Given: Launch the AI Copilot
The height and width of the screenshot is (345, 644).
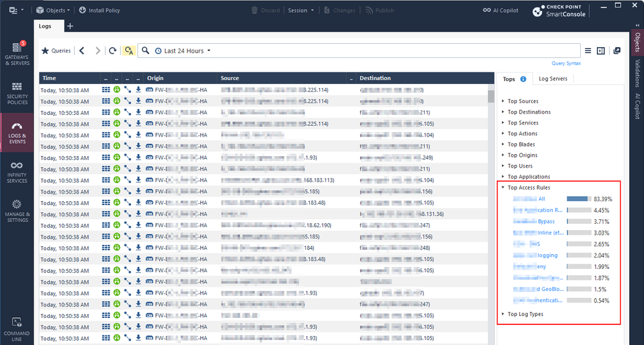Looking at the screenshot, I should click(x=499, y=10).
